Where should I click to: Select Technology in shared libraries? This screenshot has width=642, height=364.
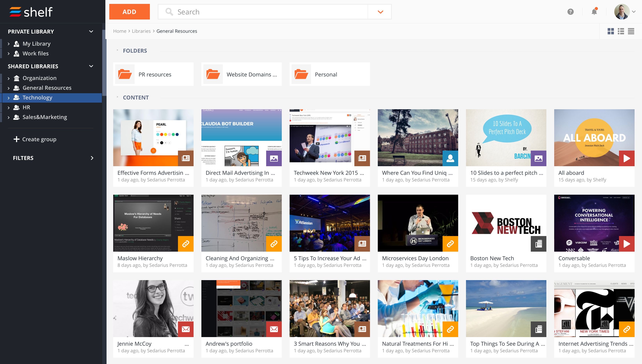point(37,98)
